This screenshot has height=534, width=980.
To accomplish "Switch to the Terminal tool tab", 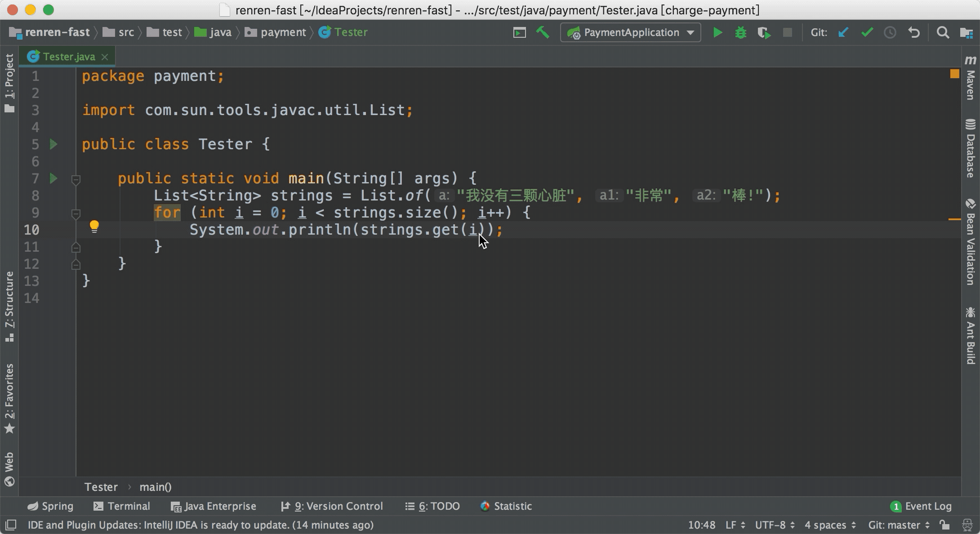I will pyautogui.click(x=122, y=506).
